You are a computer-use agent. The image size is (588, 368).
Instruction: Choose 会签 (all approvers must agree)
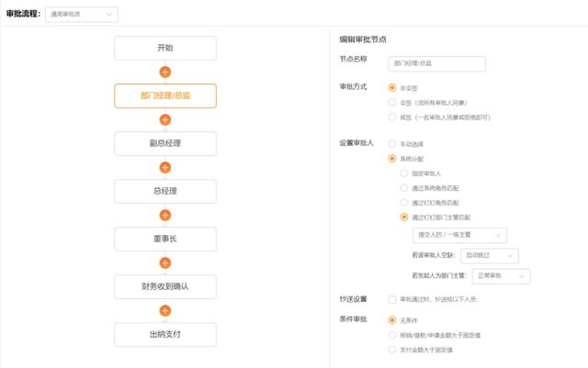[392, 102]
